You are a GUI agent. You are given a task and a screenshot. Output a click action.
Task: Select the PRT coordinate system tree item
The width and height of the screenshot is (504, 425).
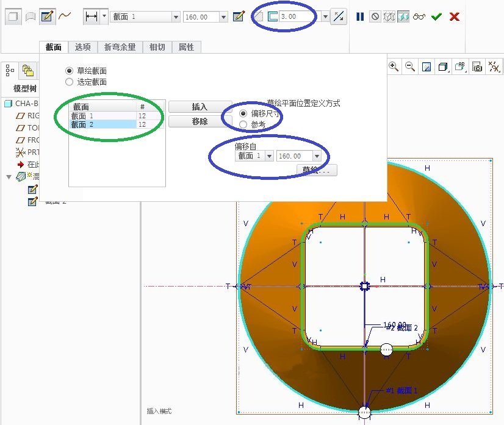(27, 152)
